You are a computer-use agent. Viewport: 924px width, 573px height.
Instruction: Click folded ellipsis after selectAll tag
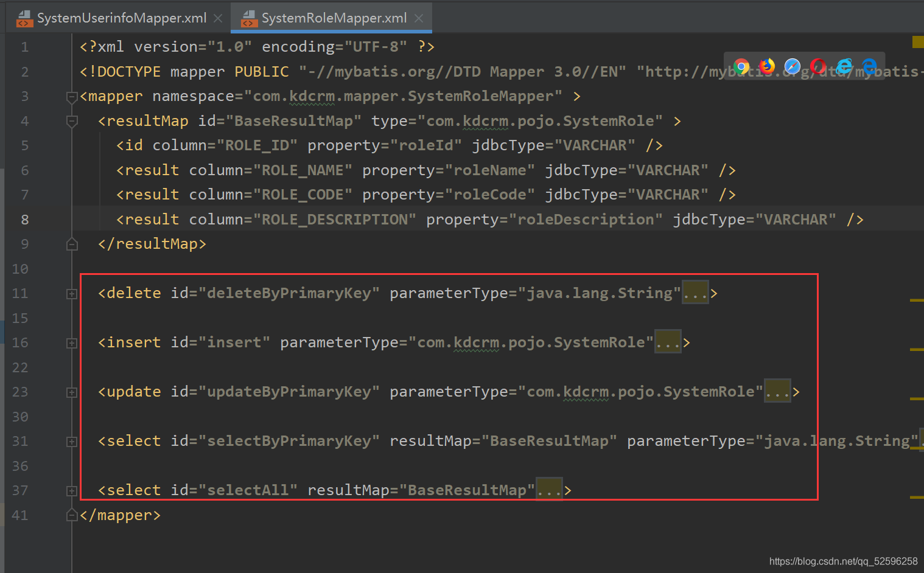tap(549, 490)
